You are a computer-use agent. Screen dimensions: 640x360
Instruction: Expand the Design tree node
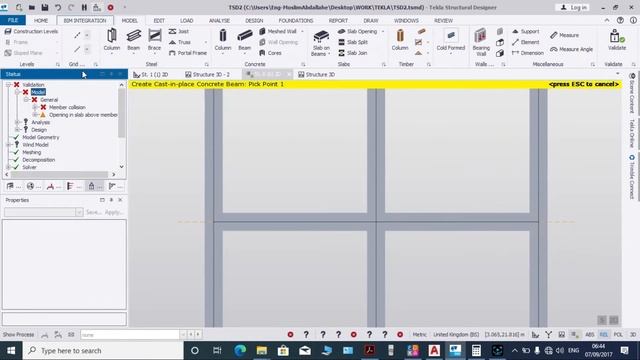coord(17,130)
